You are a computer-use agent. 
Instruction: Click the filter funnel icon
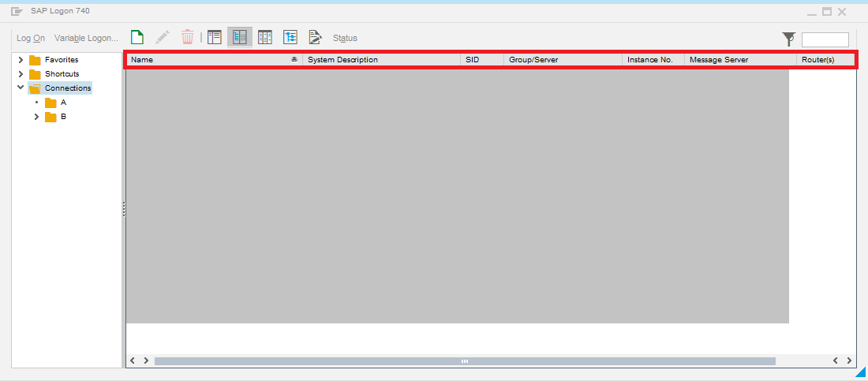coord(789,39)
